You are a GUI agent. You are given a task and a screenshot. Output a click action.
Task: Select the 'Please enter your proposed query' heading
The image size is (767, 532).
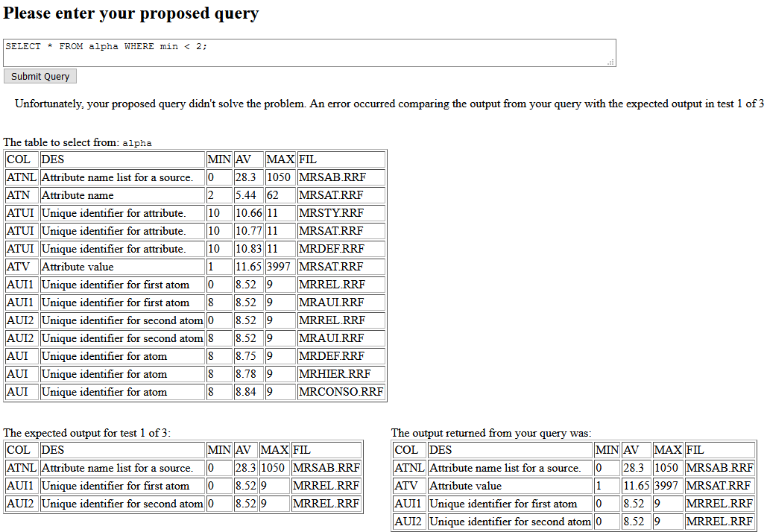point(131,13)
